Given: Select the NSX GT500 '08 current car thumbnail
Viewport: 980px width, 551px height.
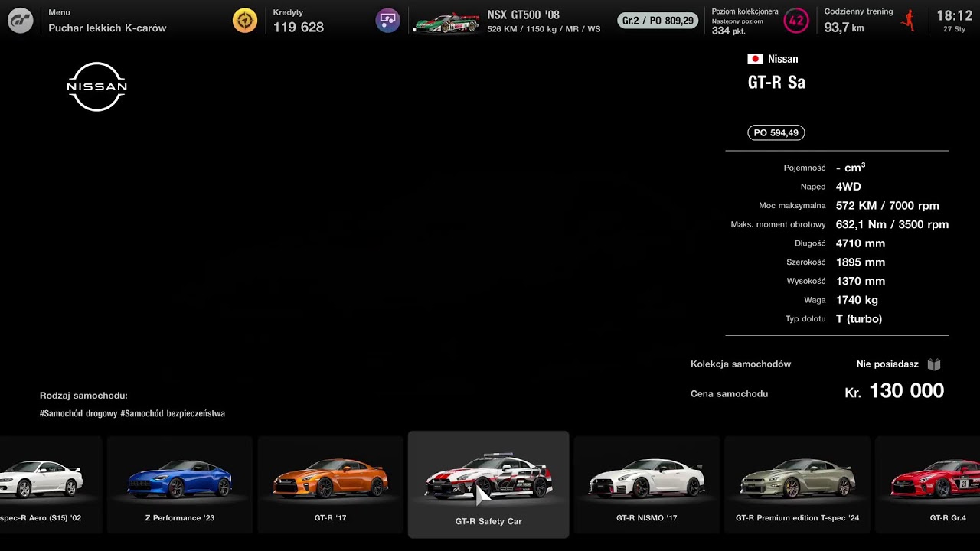Looking at the screenshot, I should tap(446, 23).
